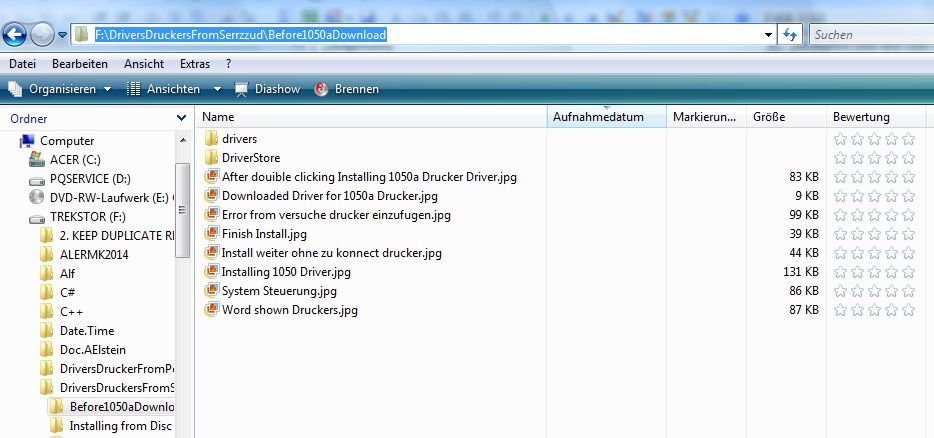Open the Date.Time folder in tree
The height and width of the screenshot is (438, 934).
77,331
